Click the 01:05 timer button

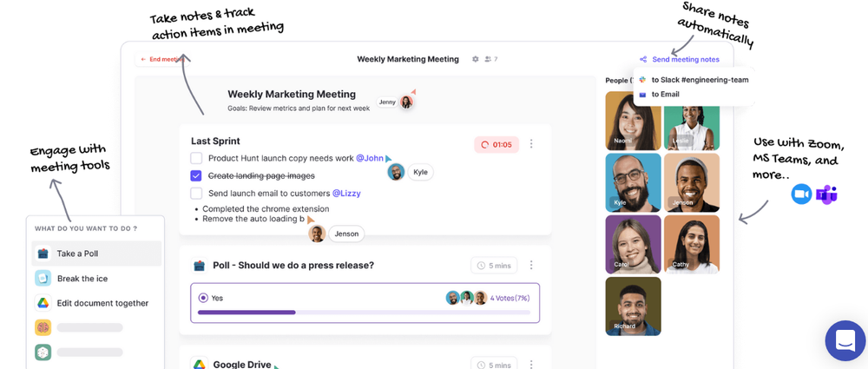[496, 145]
